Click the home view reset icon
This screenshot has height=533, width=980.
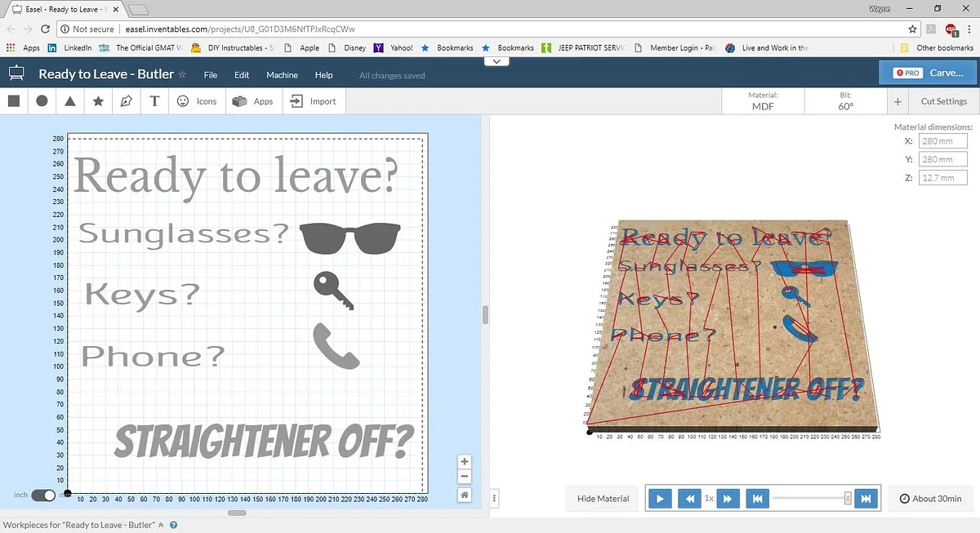(464, 495)
